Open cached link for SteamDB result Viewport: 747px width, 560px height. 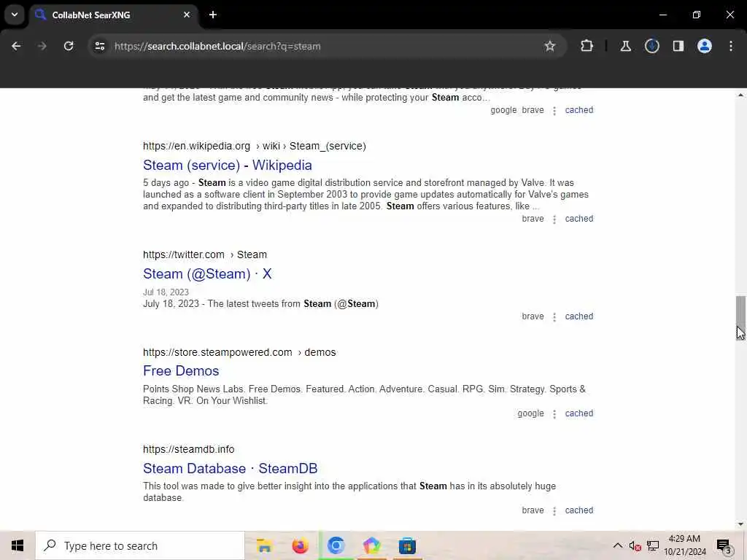[578, 510]
